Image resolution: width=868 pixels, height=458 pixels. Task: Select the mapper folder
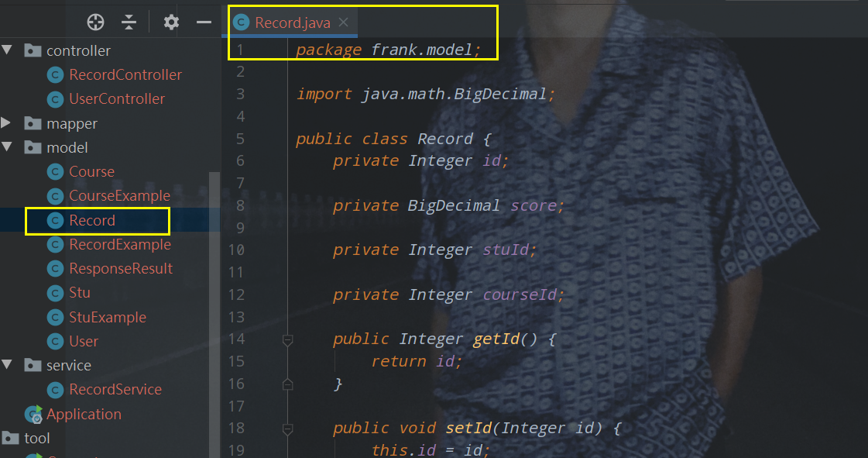[x=72, y=123]
